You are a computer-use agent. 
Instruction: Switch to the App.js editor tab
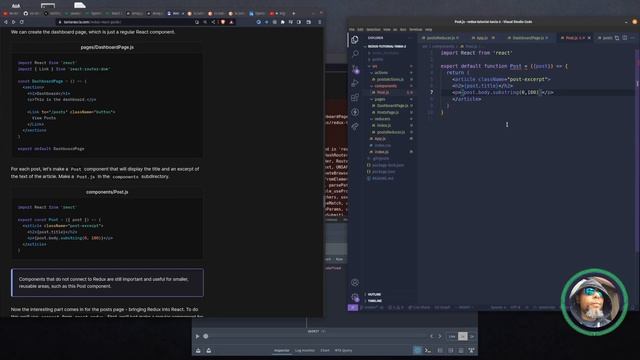coord(482,38)
